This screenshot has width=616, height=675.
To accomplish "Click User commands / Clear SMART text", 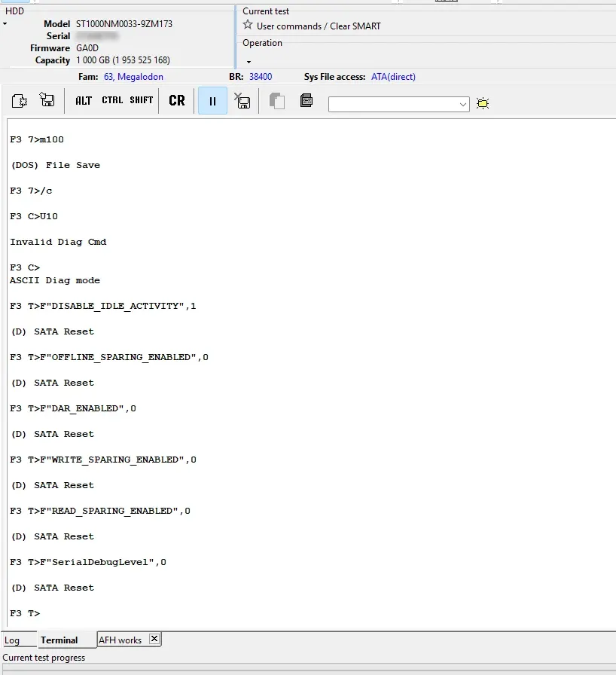I will point(319,26).
